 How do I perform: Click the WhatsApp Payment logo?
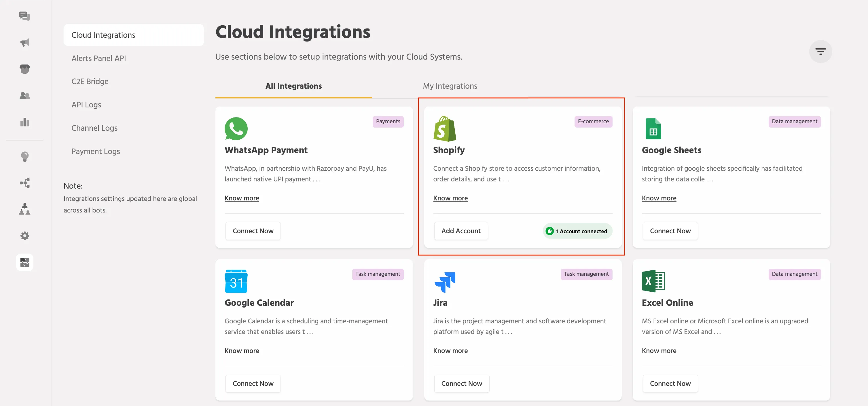coord(236,129)
